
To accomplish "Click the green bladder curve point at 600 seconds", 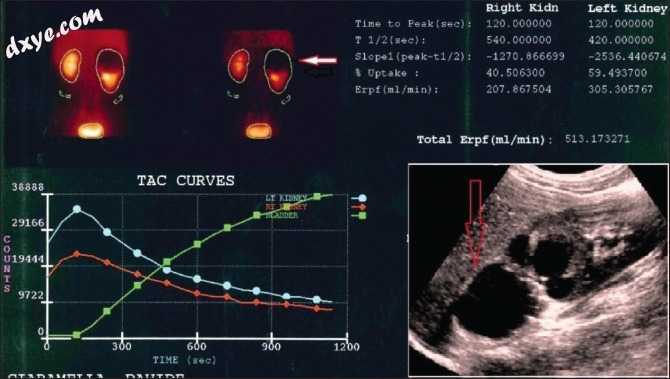I will click(x=197, y=244).
